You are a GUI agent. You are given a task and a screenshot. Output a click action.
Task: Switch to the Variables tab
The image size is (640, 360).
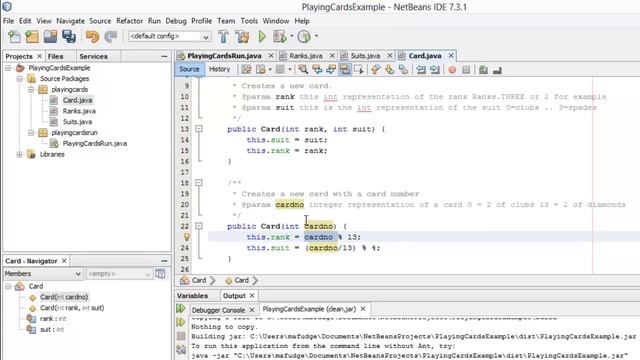(192, 296)
